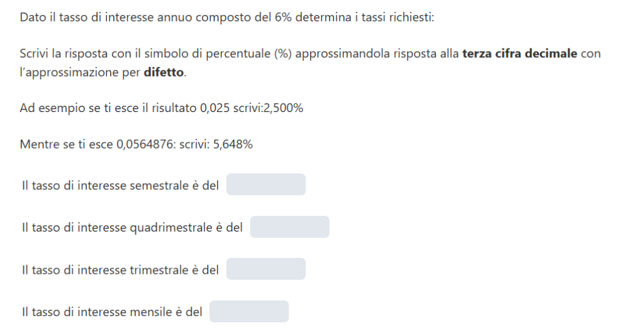The image size is (644, 333).
Task: Click the example answer '5,648%'
Action: click(235, 144)
